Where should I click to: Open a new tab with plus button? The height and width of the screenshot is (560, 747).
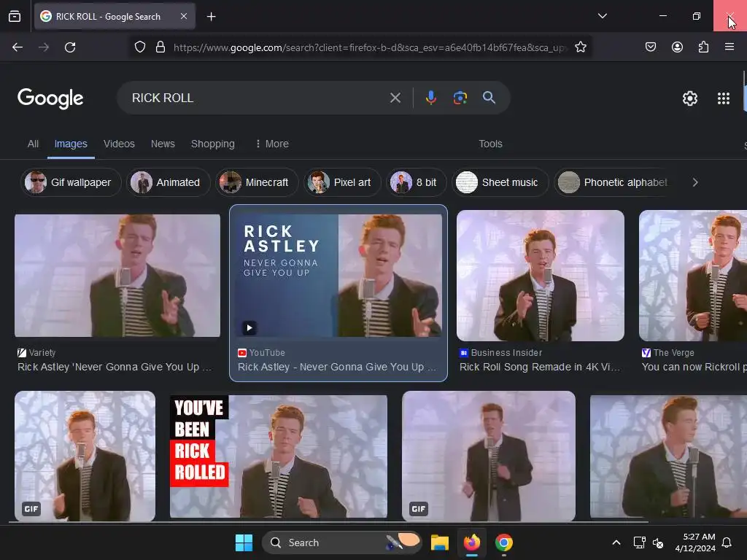211,17
